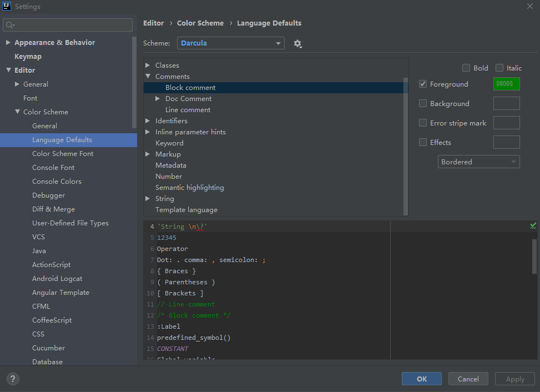
Task: Click the IntelliJ logo in title bar
Action: [x=7, y=6]
